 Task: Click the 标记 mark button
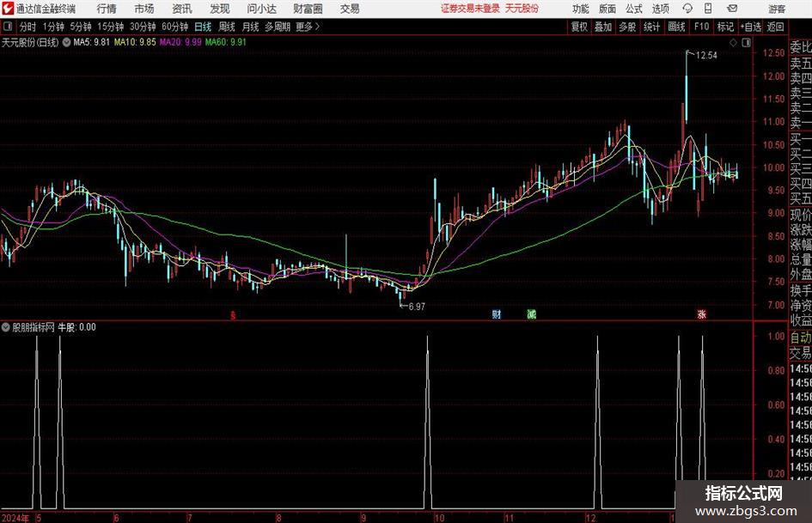[x=725, y=27]
